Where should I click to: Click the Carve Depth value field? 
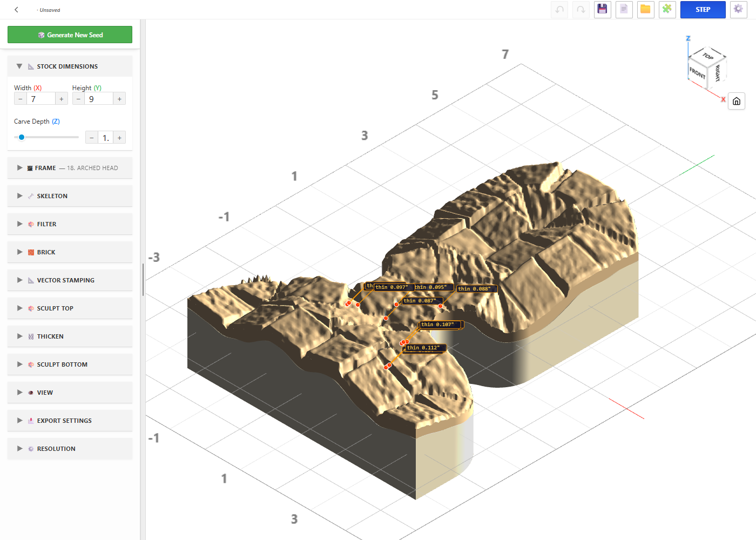(105, 138)
